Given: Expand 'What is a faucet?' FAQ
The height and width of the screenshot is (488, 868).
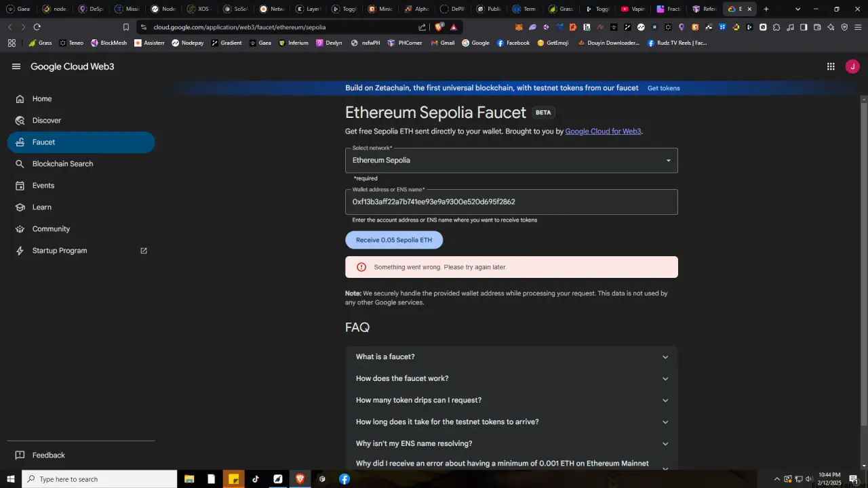Looking at the screenshot, I should [511, 357].
